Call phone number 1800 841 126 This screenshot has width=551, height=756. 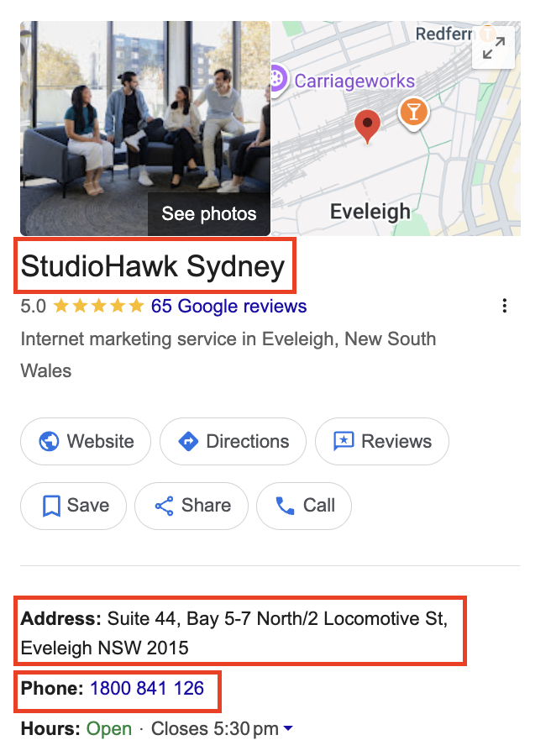click(147, 689)
